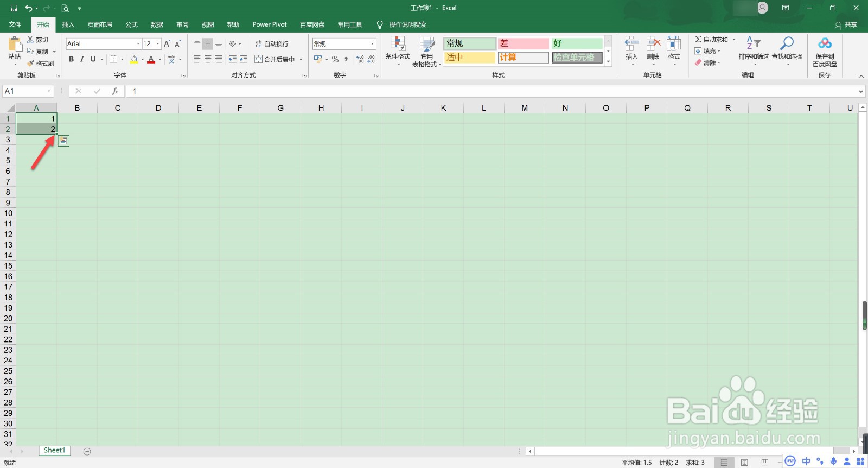Click the insert function fx icon
868x468 pixels.
115,91
